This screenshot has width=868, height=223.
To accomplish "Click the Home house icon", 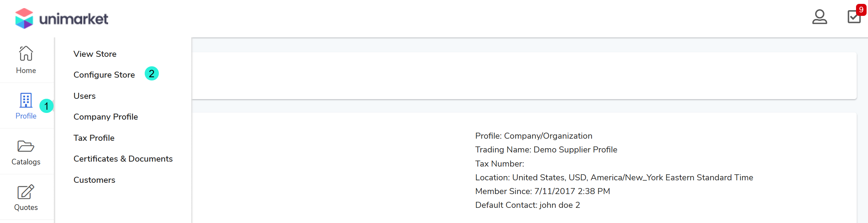I will (x=26, y=53).
